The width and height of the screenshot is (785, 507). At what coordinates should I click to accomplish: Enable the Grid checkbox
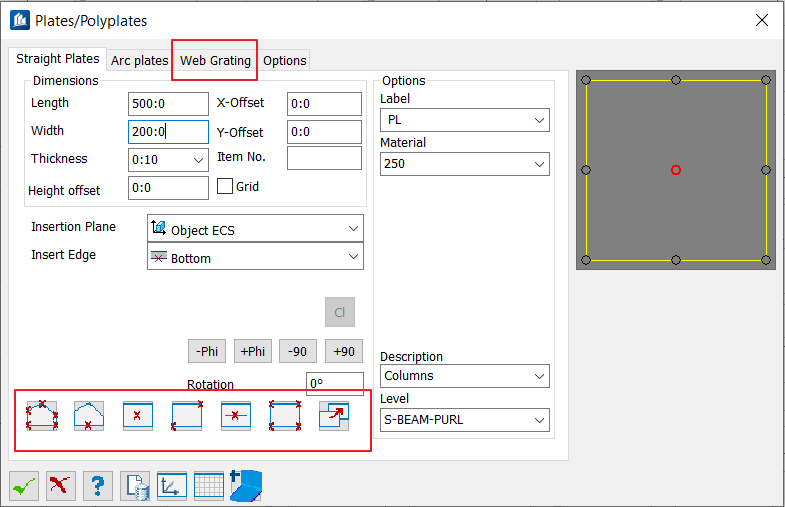tap(225, 186)
